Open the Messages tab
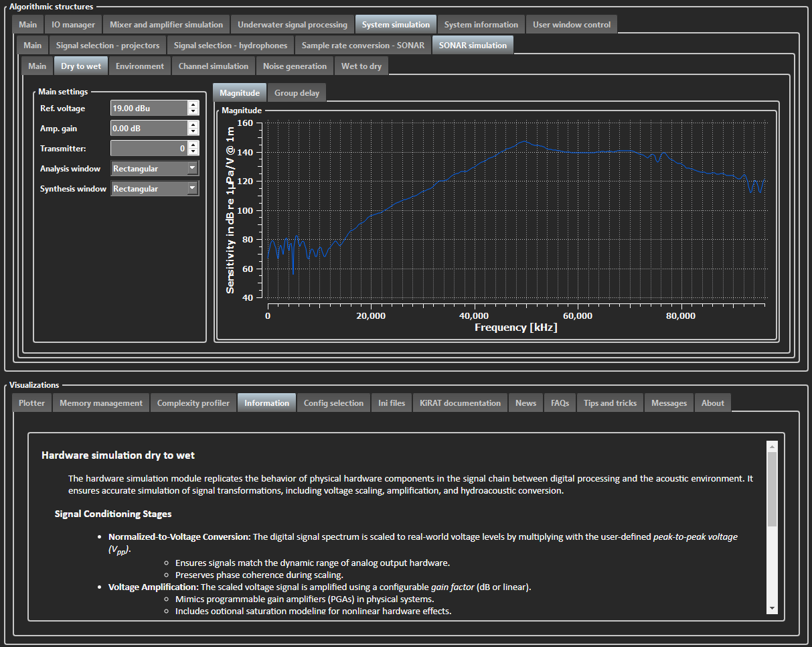812x647 pixels. click(x=669, y=403)
